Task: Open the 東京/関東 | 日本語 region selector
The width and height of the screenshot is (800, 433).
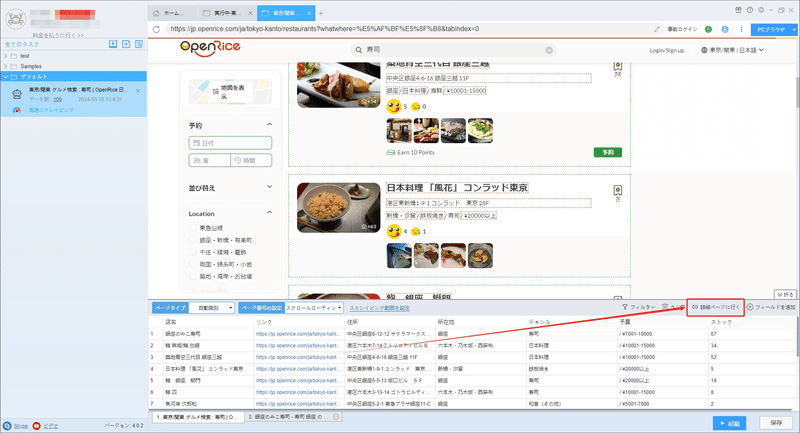Action: [x=733, y=50]
